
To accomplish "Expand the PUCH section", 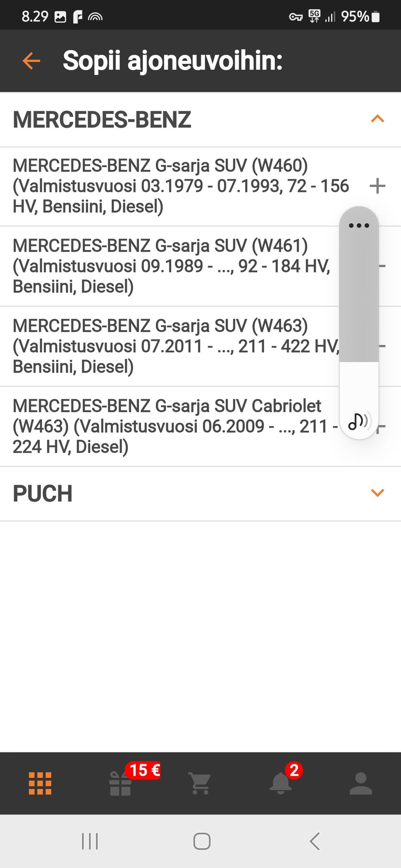I will pyautogui.click(x=377, y=493).
